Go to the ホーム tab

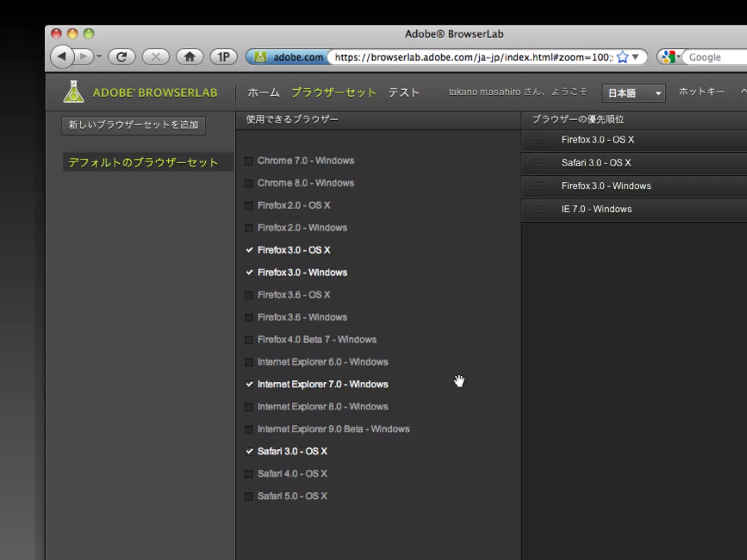click(x=263, y=93)
